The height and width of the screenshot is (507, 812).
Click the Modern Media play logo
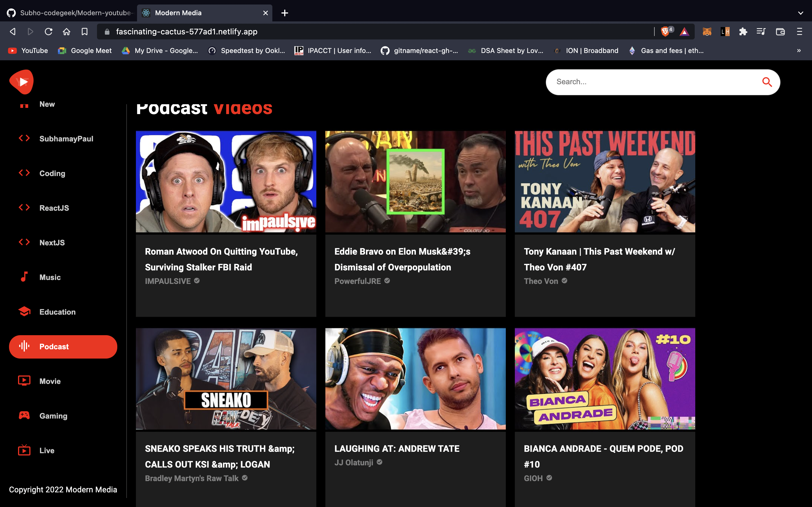click(22, 81)
